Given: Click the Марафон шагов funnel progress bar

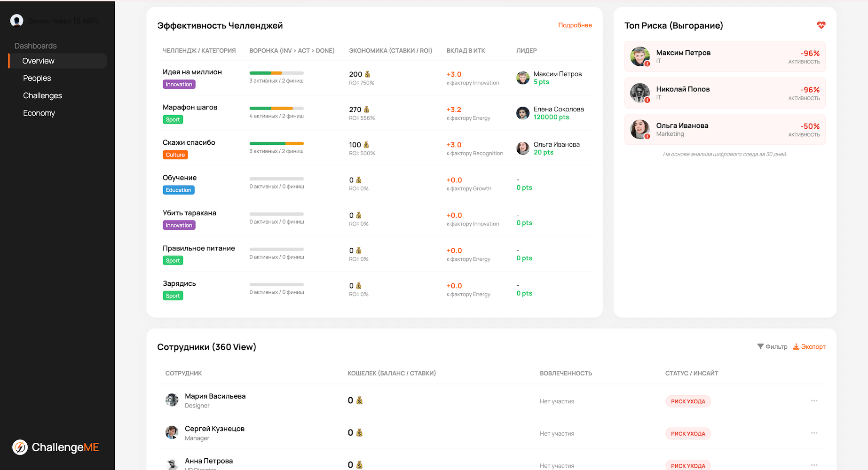Looking at the screenshot, I should [x=276, y=109].
